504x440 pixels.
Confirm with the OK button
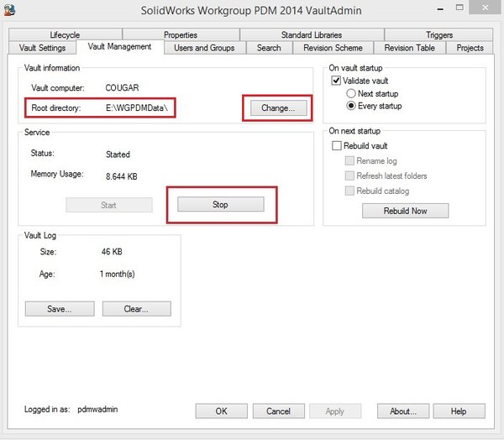222,411
